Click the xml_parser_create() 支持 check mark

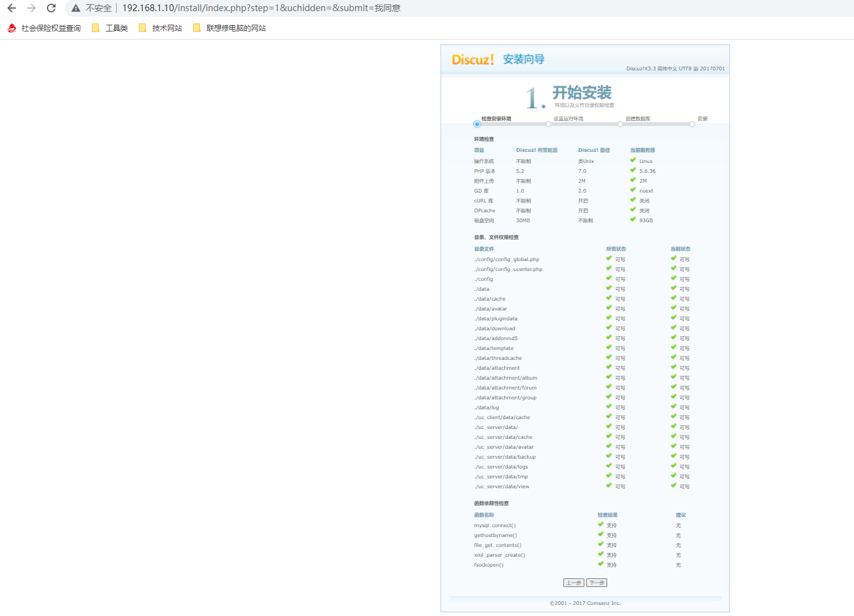pos(600,554)
